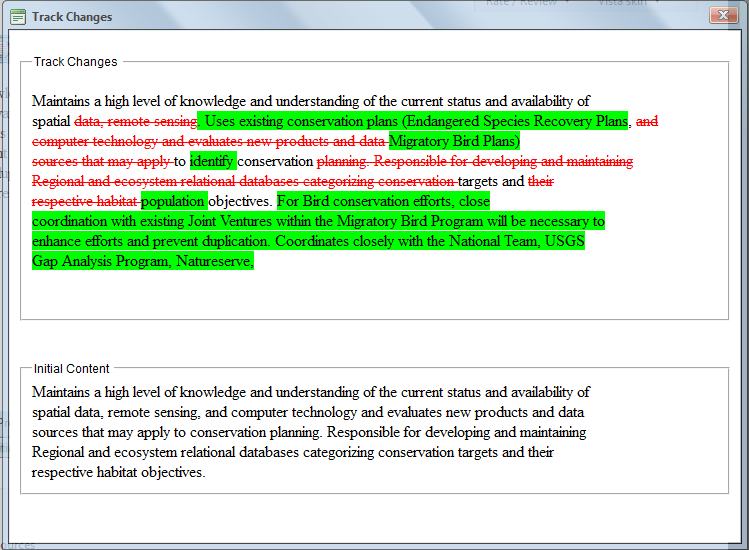Screen dimensions: 749x550
Task: Click highlighted text 'Migratory Bird Plans)'
Action: (454, 141)
